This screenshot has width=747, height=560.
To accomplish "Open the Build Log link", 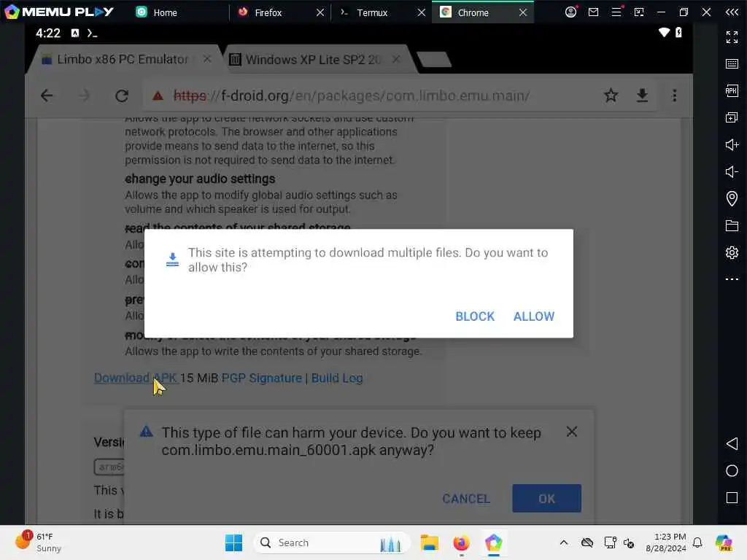I will click(x=337, y=378).
